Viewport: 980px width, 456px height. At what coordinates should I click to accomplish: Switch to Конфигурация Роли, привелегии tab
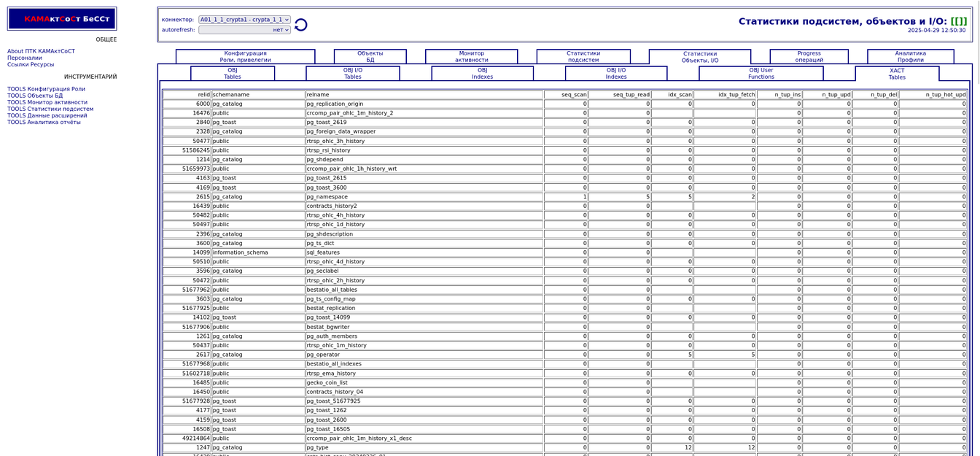(245, 57)
